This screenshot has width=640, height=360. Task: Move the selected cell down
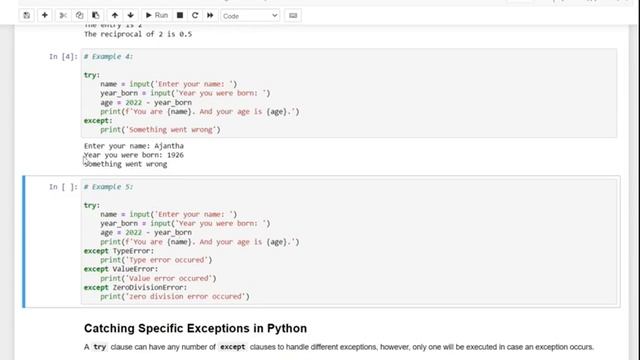coord(131,16)
